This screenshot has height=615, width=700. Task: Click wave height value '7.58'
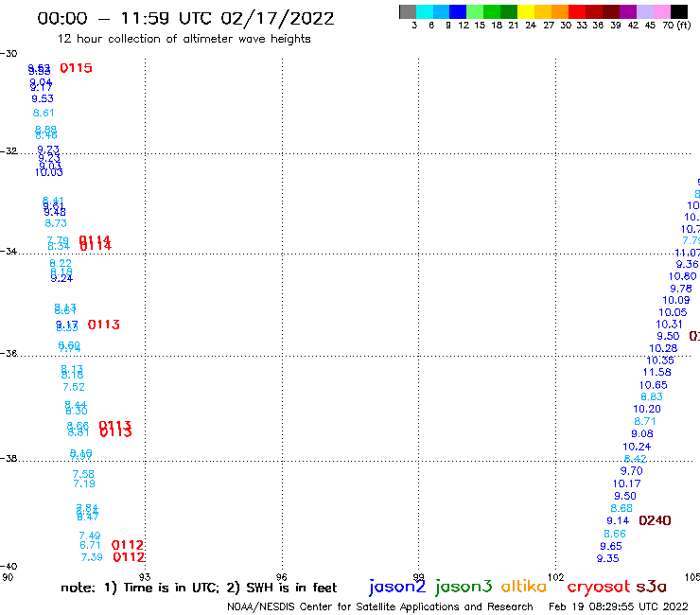83,474
